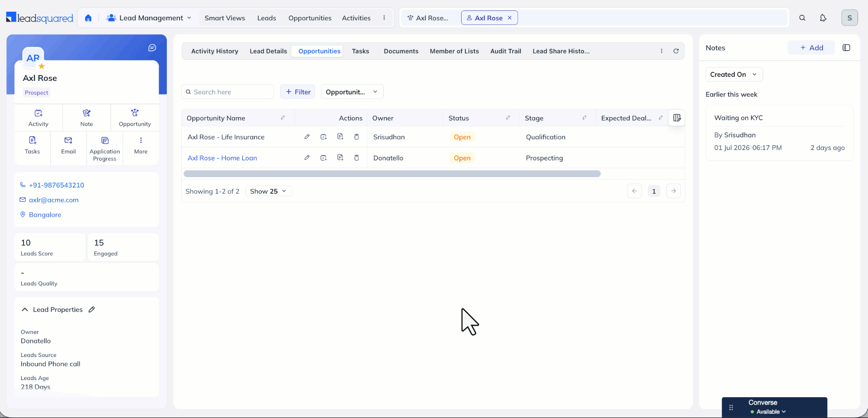Add activity to Home Loan opportunity row
This screenshot has height=418, width=868.
[x=324, y=158]
